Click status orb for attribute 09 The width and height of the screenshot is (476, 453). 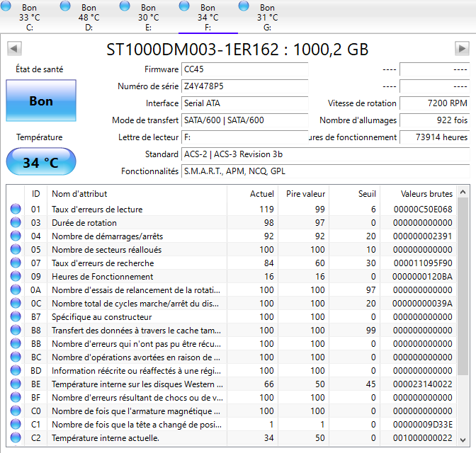[16, 276]
